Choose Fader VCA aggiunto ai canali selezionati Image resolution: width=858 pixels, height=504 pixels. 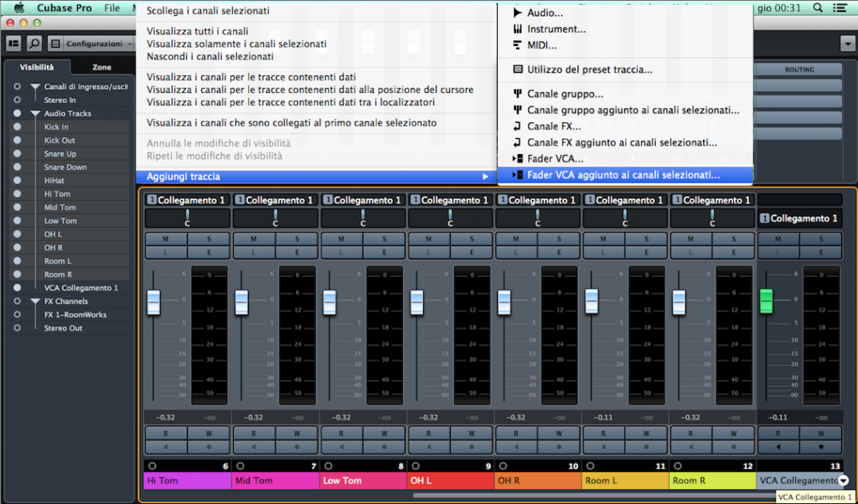[x=625, y=175]
